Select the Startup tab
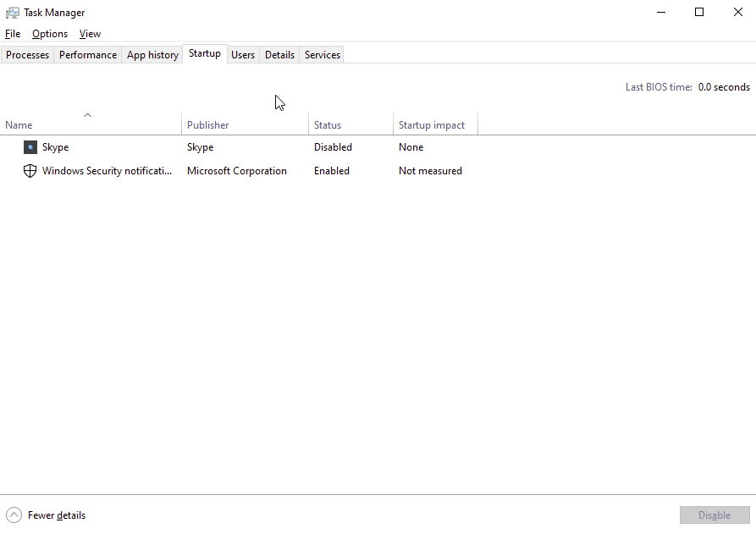The image size is (756, 534). pos(204,53)
